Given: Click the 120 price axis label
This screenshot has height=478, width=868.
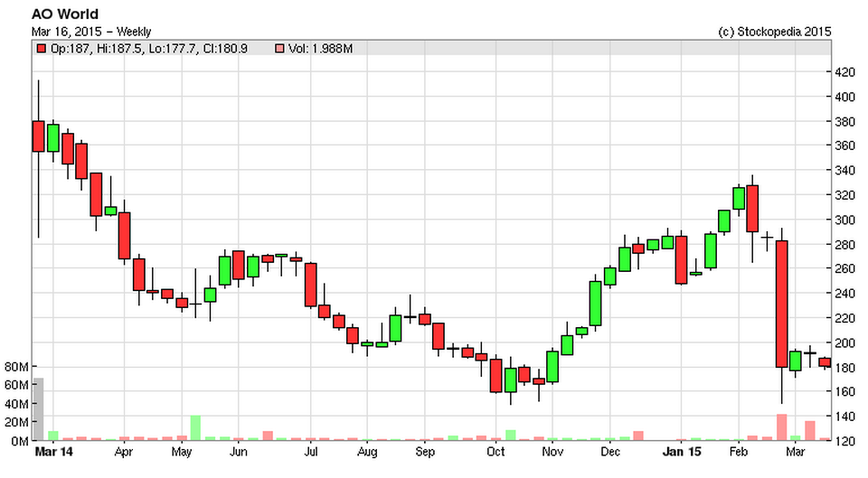Looking at the screenshot, I should (844, 442).
